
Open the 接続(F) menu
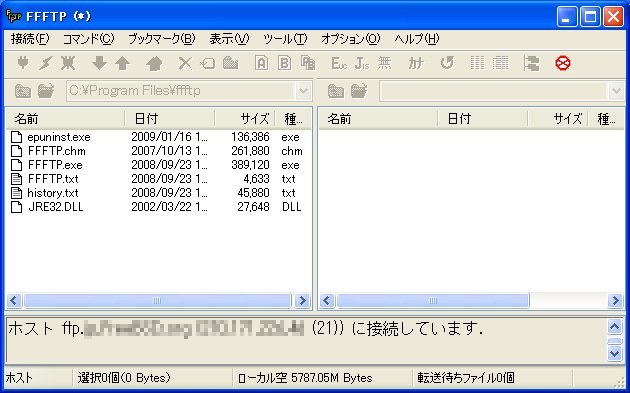pyautogui.click(x=30, y=39)
